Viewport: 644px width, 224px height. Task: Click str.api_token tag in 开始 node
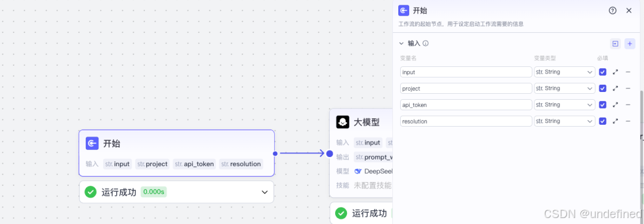[x=194, y=164]
